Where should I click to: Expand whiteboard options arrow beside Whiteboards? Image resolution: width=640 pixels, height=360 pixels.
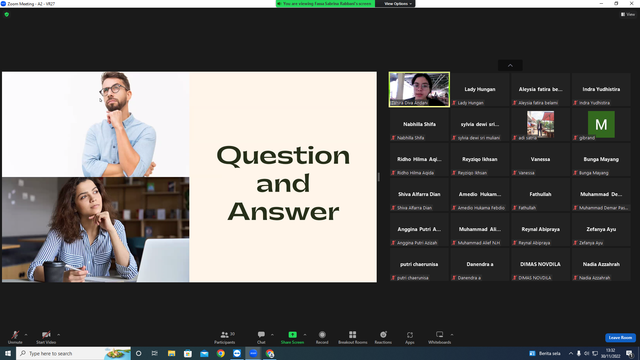point(452,335)
